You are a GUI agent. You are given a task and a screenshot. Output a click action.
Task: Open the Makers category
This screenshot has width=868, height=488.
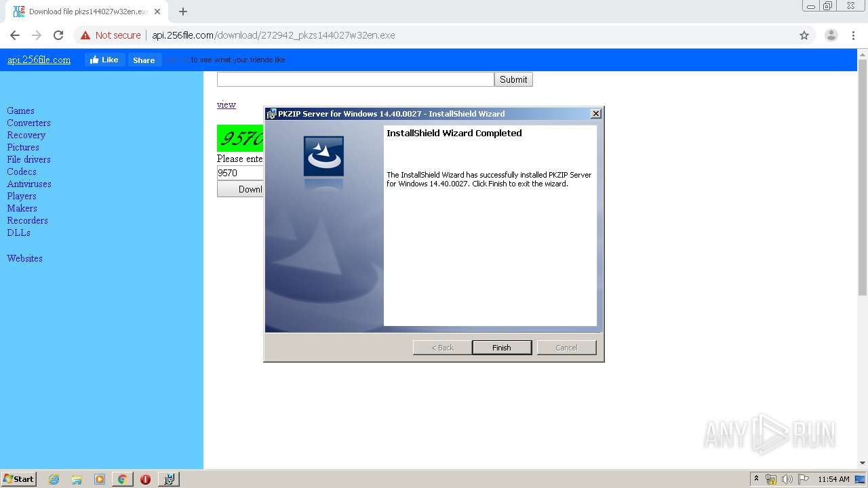tap(22, 208)
